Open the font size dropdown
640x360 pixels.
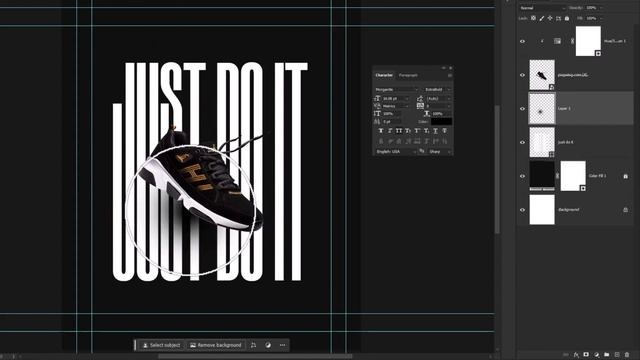click(407, 99)
